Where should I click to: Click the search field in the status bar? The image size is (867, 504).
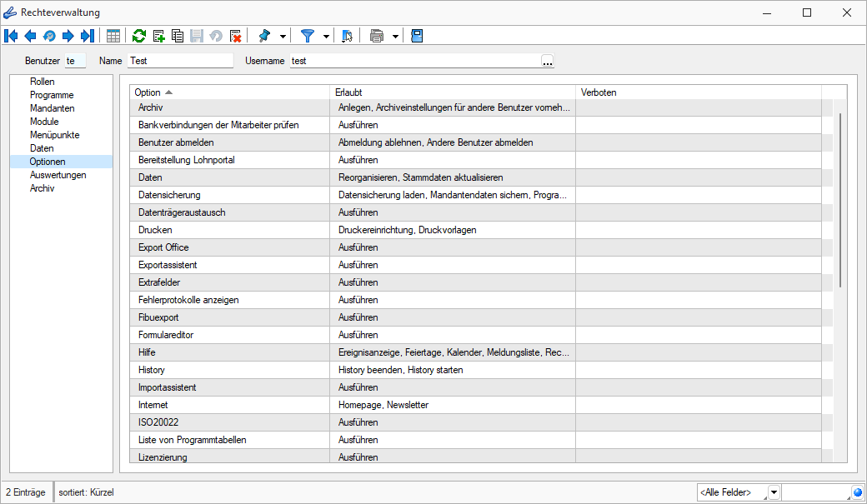pyautogui.click(x=817, y=492)
